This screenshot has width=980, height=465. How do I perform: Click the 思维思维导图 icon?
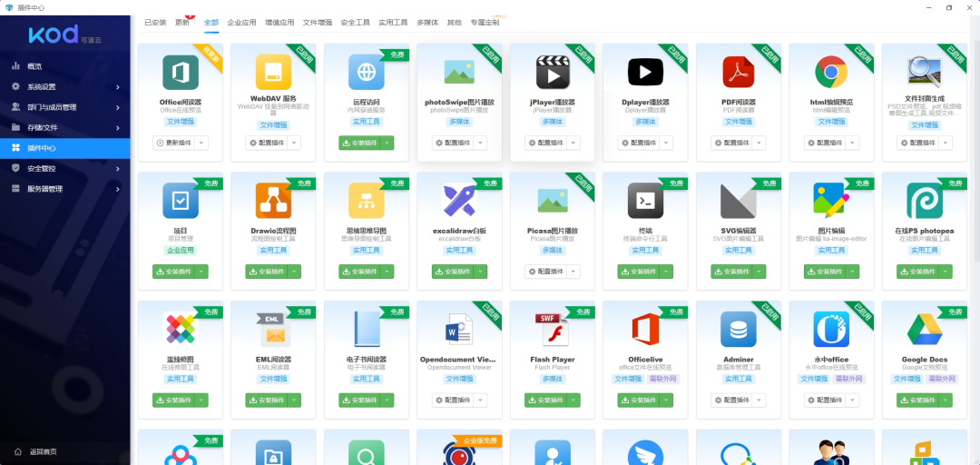click(367, 201)
